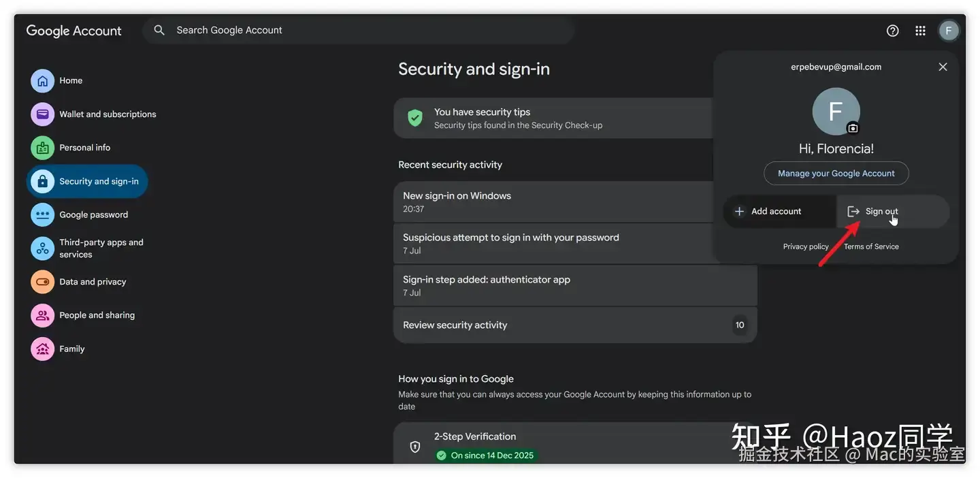Click the Personal info ID card icon
This screenshot has height=478, width=980.
tap(42, 148)
